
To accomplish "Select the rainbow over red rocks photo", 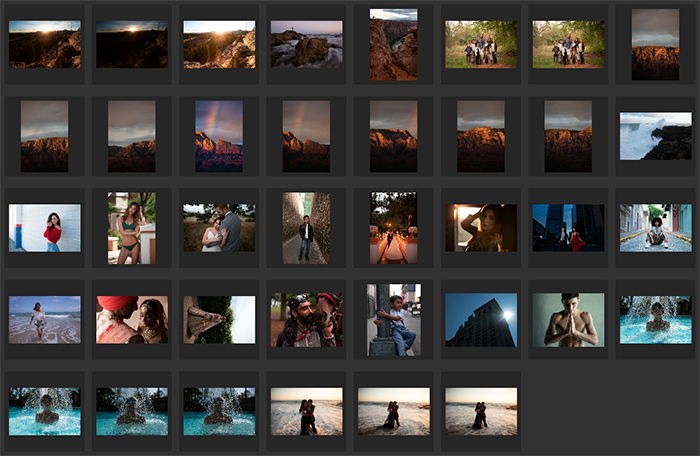I will (x=219, y=136).
